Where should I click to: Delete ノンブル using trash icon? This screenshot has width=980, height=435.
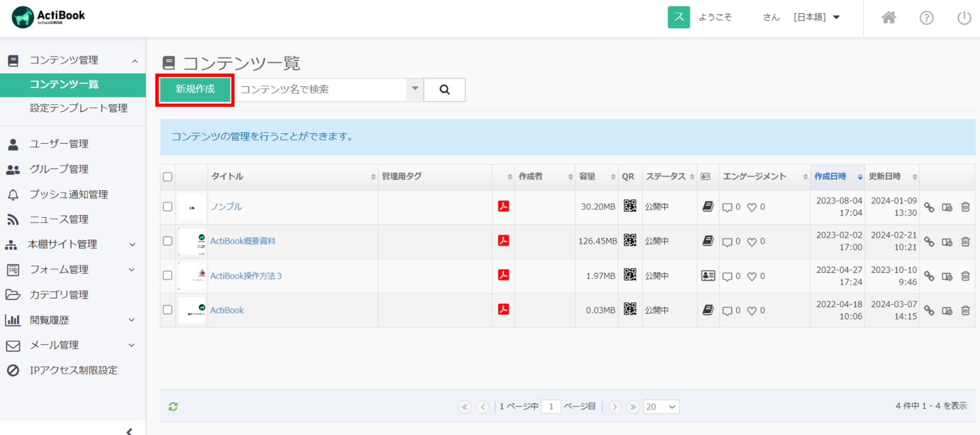[966, 207]
